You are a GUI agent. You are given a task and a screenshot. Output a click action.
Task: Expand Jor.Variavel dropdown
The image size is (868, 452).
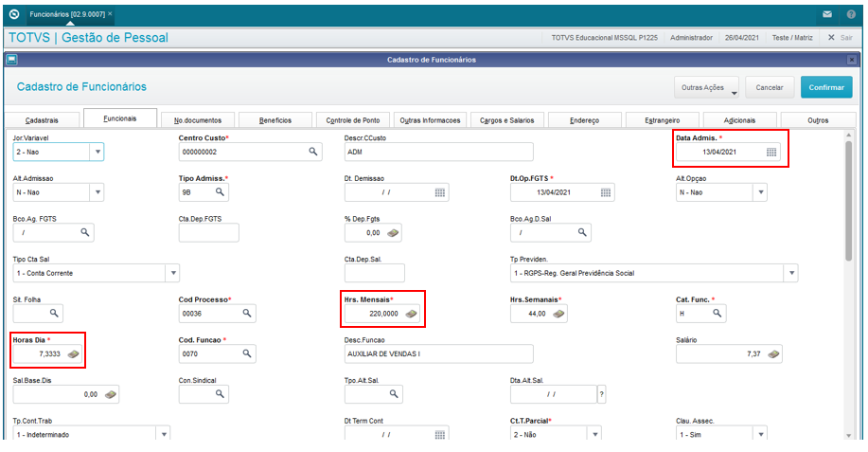(x=97, y=152)
